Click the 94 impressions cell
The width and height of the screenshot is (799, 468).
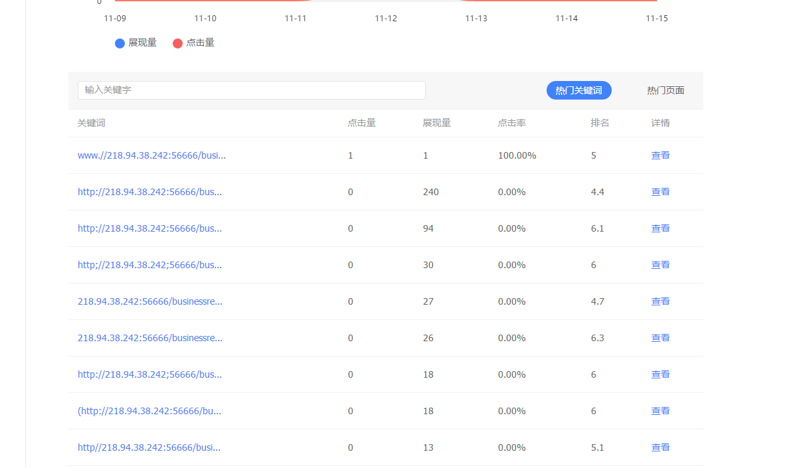428,228
